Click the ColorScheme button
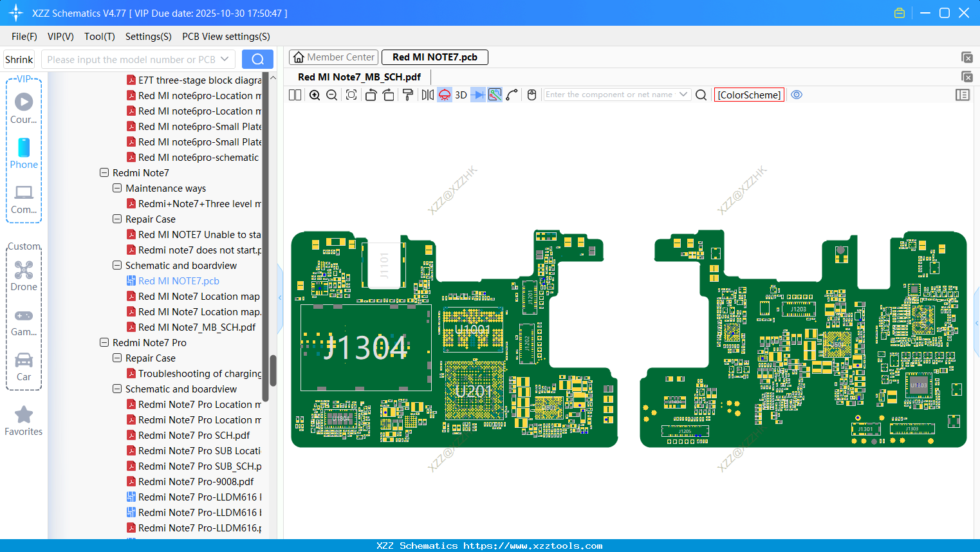Screen dimensions: 980x552 pos(749,95)
